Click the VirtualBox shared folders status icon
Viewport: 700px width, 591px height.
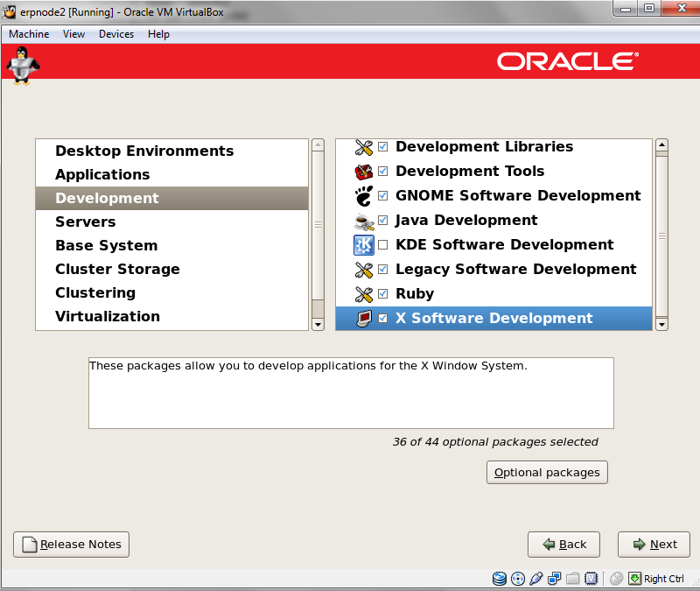click(572, 579)
